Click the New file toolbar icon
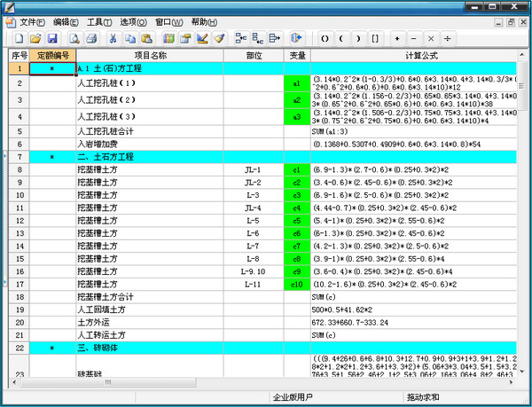The height and width of the screenshot is (407, 532). [x=19, y=39]
